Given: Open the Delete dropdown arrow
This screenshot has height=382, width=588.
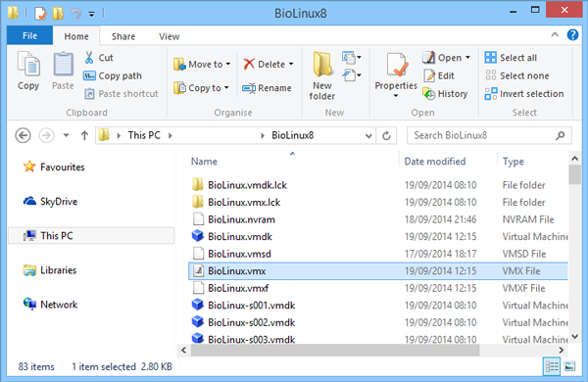Looking at the screenshot, I should pyautogui.click(x=291, y=65).
